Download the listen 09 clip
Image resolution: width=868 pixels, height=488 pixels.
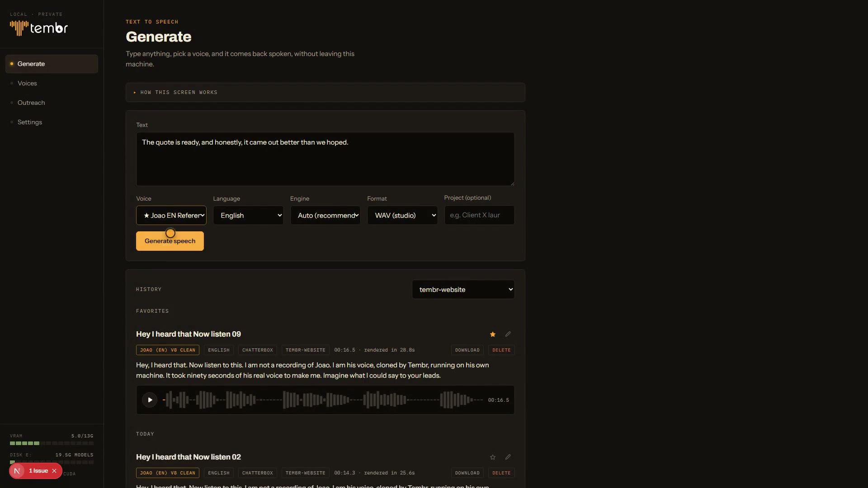[x=467, y=350]
